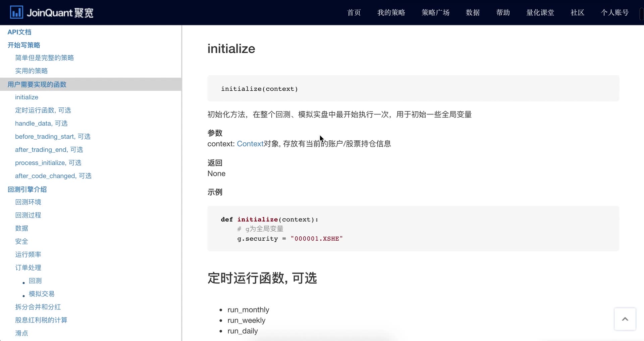Click the JoinQuant logo icon
The image size is (644, 341).
pyautogui.click(x=16, y=12)
